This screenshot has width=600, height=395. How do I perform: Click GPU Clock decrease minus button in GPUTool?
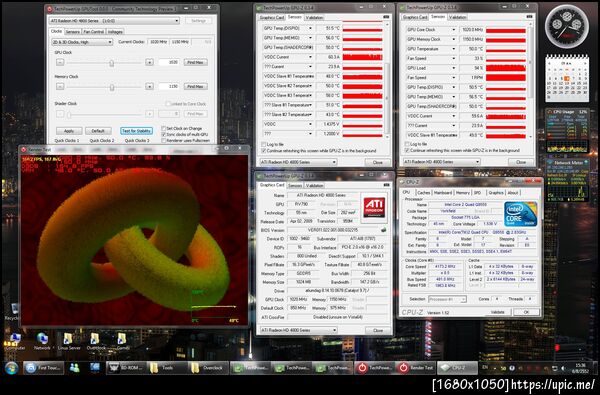point(60,62)
